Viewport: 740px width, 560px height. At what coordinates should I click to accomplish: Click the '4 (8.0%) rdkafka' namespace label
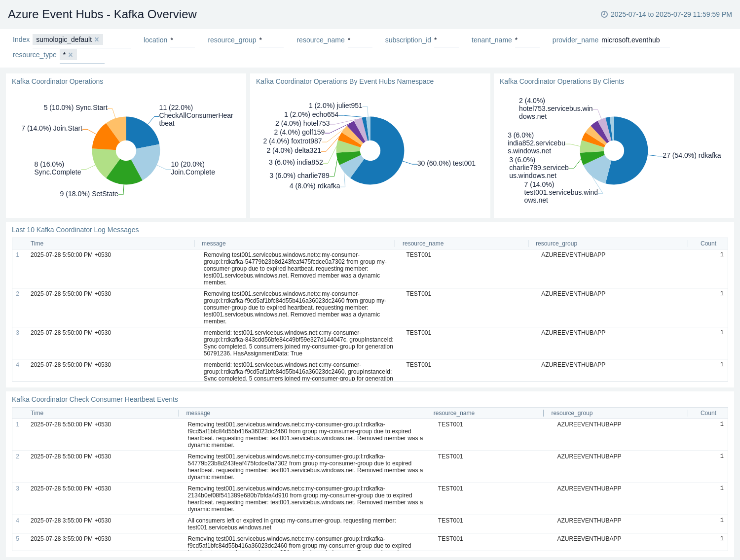315,186
